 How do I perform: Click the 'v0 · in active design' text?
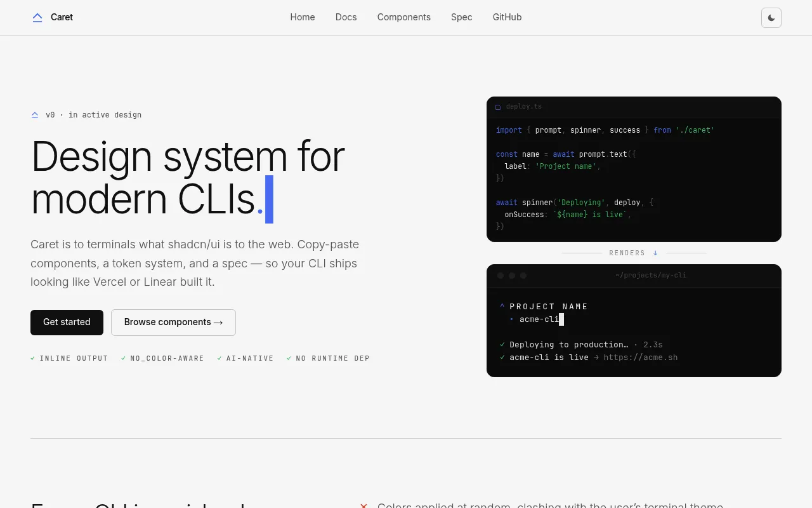93,115
